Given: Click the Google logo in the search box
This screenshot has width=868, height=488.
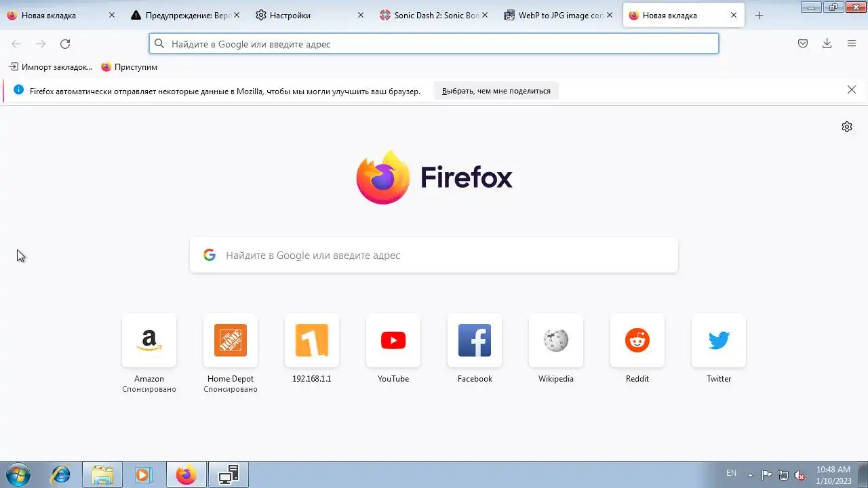Looking at the screenshot, I should (210, 255).
